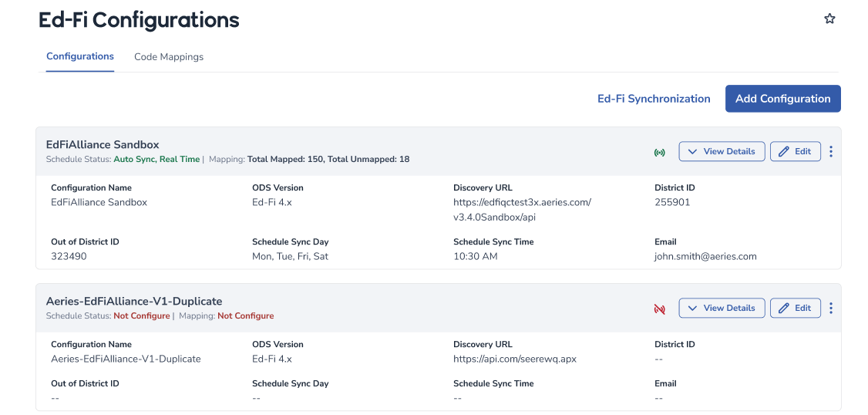Click the EdFiAlliance Sandbox card title
This screenshot has width=868, height=415.
103,144
